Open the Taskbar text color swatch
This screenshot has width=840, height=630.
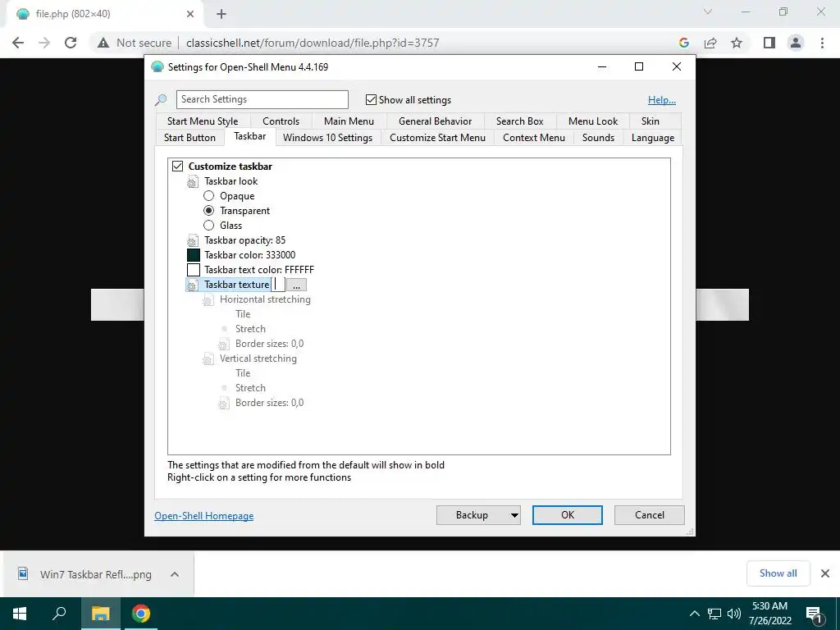(194, 270)
